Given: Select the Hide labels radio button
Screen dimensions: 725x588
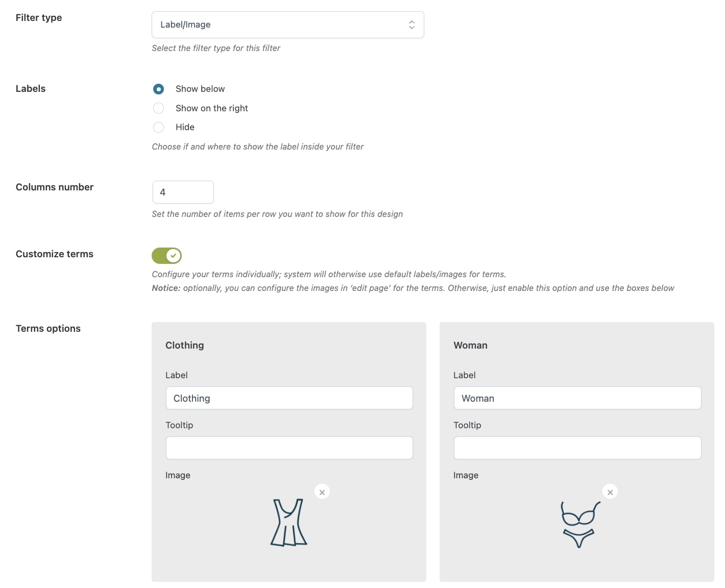Looking at the screenshot, I should click(159, 127).
